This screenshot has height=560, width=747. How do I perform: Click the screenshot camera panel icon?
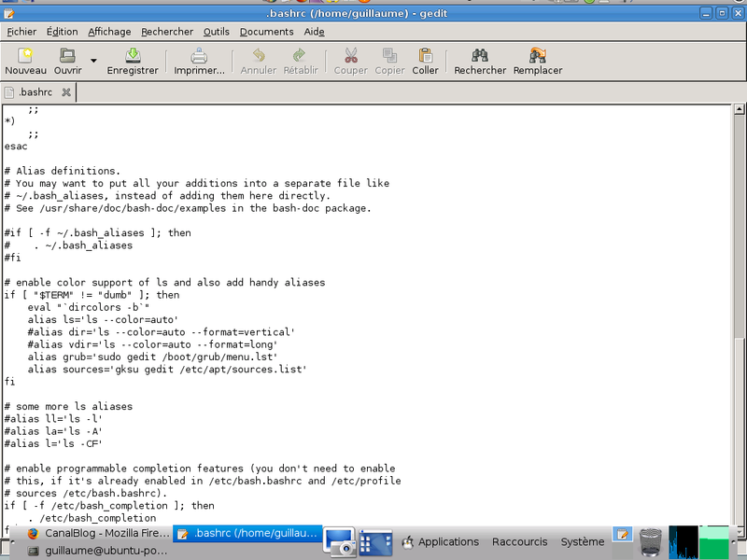(x=339, y=542)
